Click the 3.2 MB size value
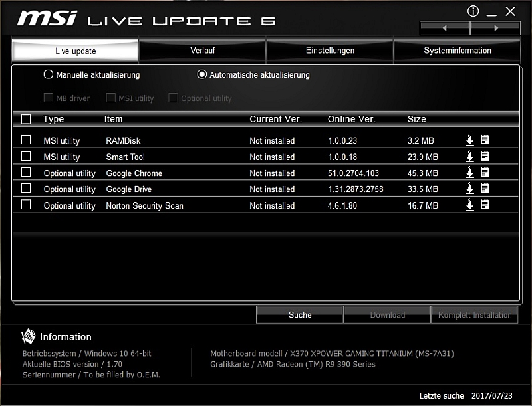Viewport: 532px width, 406px height. tap(421, 140)
